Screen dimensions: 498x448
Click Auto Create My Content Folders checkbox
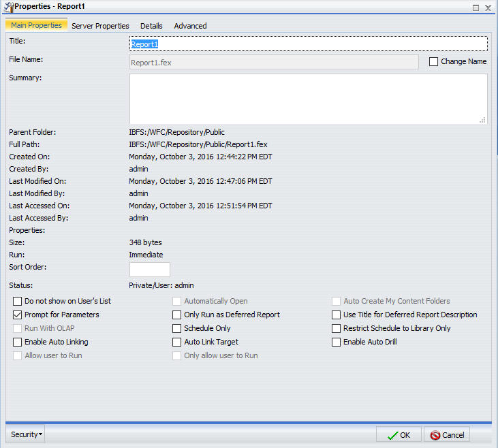pyautogui.click(x=336, y=301)
